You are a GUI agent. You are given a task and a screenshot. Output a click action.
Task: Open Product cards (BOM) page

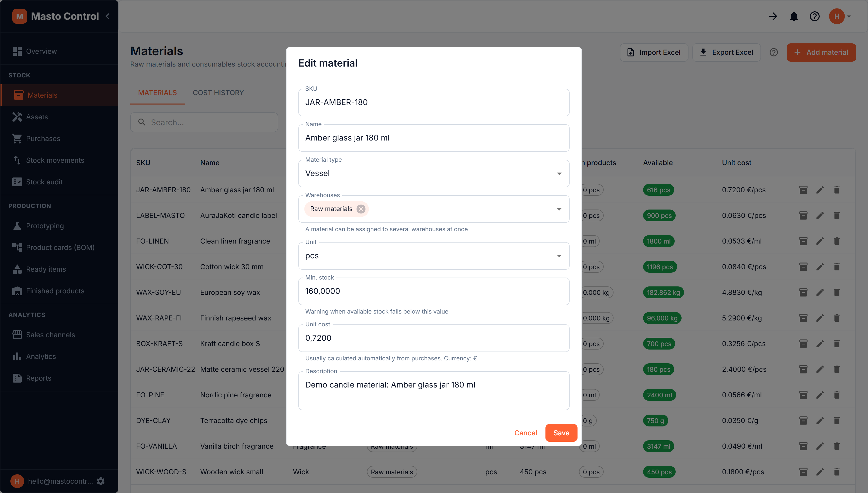click(60, 247)
